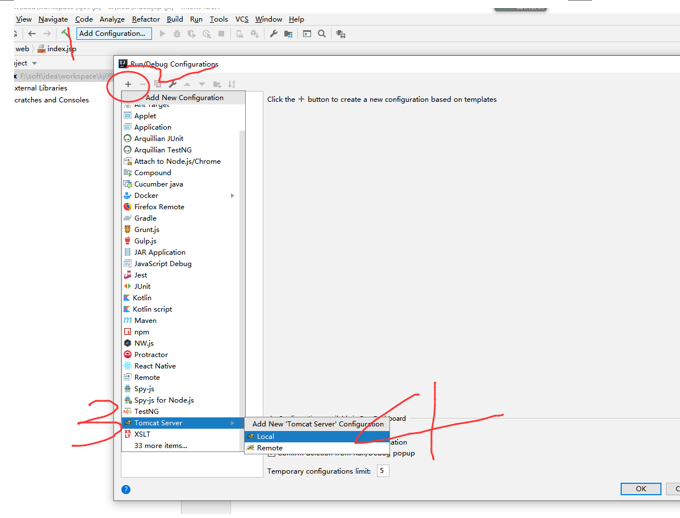Screen dimensions: 680x518
Task: Click the Sort Configurations icon in dialog
Action: [x=232, y=84]
